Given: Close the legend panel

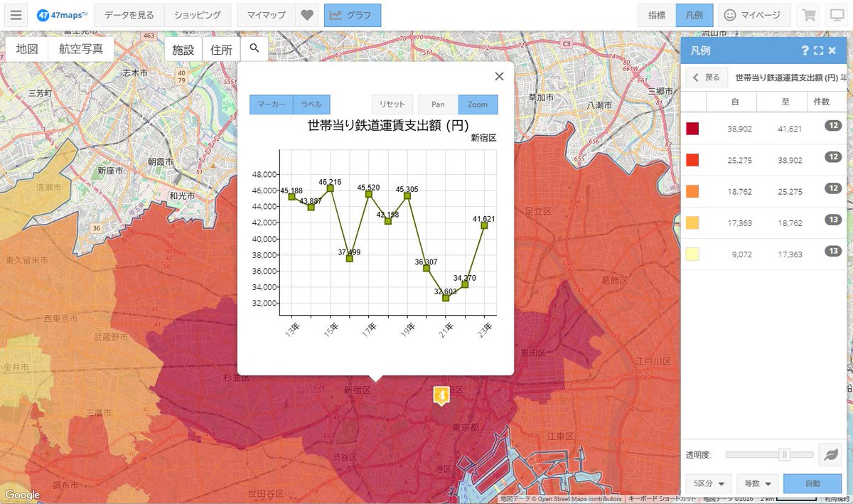Looking at the screenshot, I should (832, 50).
